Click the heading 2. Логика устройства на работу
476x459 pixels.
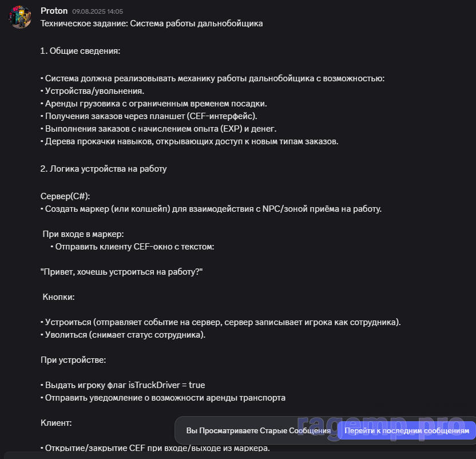point(104,169)
